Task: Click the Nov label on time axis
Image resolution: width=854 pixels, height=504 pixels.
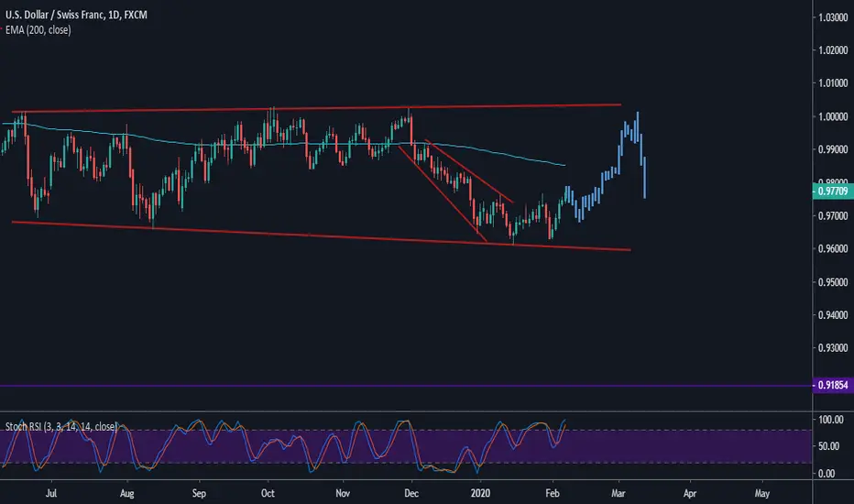Action: (x=343, y=493)
